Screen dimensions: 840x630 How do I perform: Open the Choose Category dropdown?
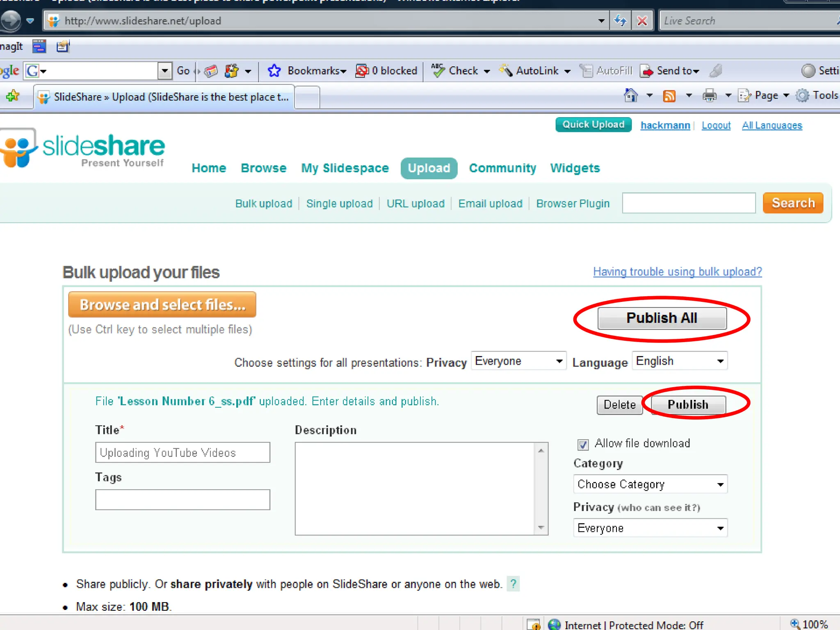click(650, 484)
